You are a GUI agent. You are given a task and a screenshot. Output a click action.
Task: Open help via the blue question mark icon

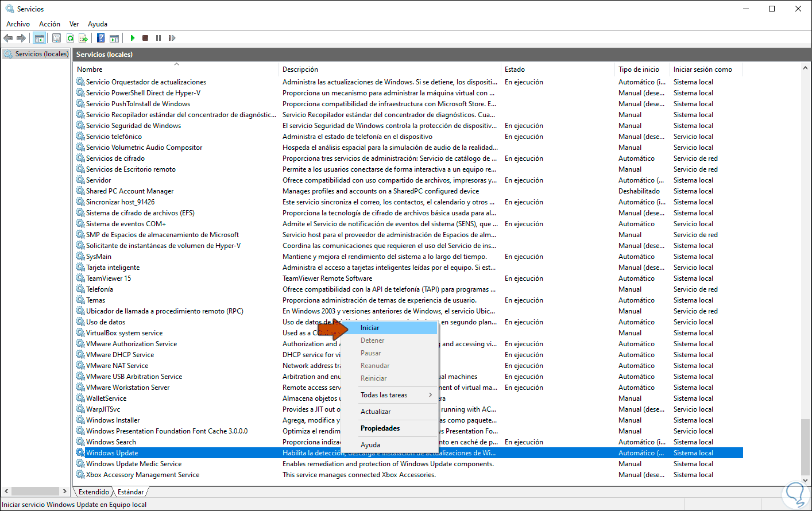point(100,38)
